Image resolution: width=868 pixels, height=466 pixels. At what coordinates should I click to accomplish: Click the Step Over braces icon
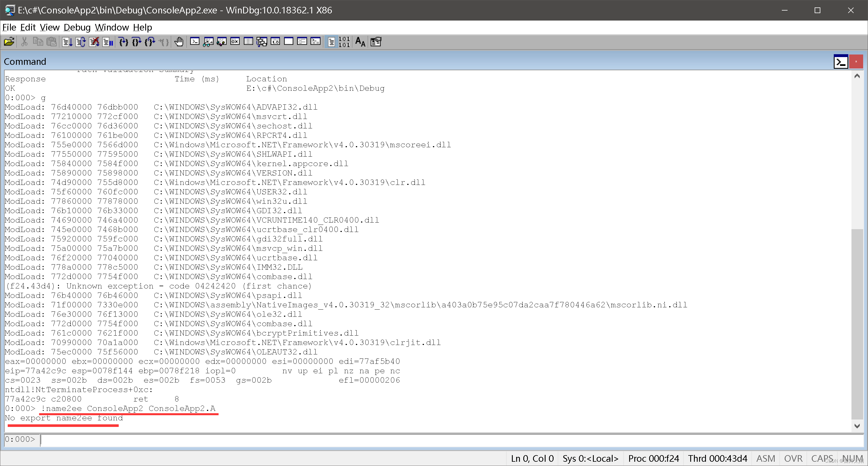pos(136,42)
